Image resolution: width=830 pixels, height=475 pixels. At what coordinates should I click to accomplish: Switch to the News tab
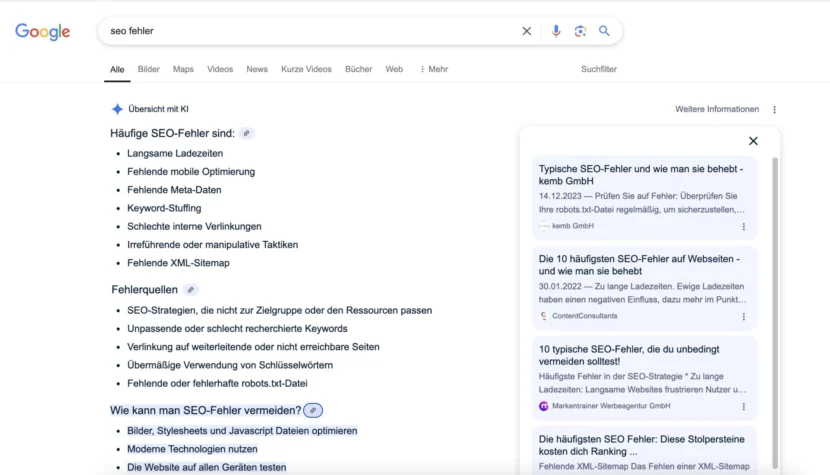257,69
